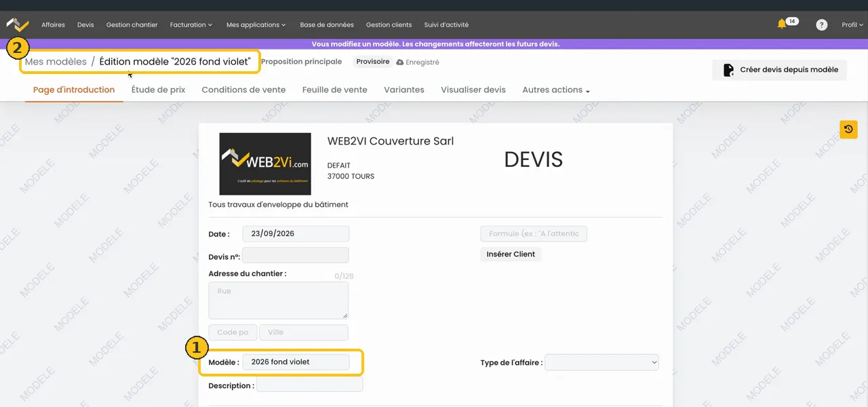868x407 pixels.
Task: Focus the Ville input field
Action: click(x=304, y=332)
